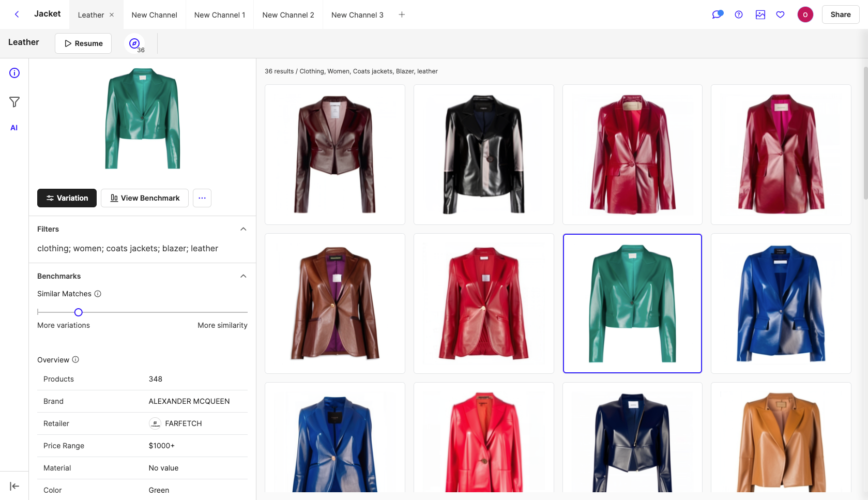Open the image gallery icon

(x=760, y=14)
